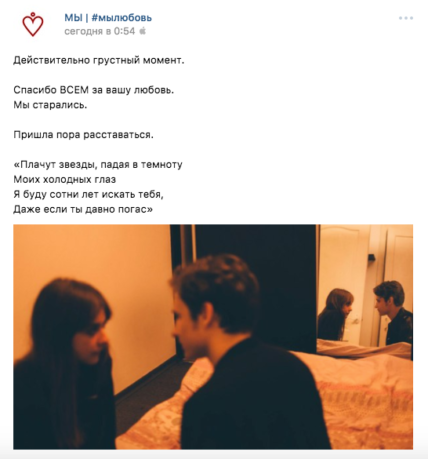
Task: Click the line 'Действительно грустный момент.'
Action: coord(99,60)
